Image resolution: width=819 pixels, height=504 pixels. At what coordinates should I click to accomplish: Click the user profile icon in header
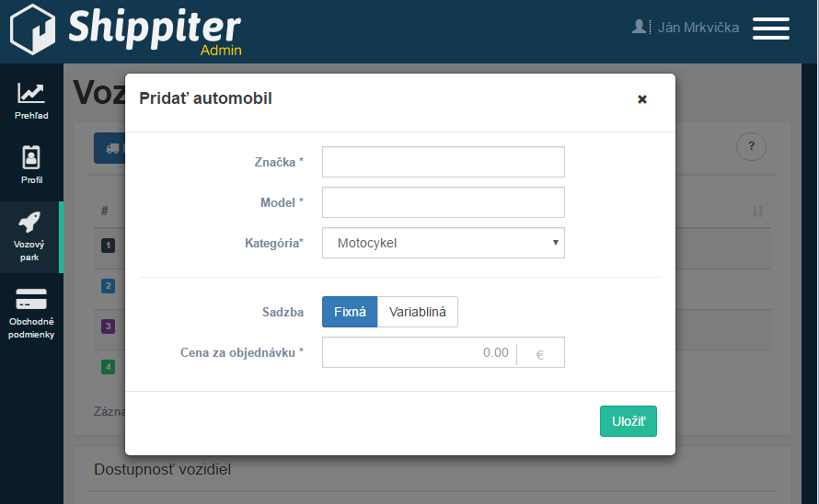click(x=640, y=27)
